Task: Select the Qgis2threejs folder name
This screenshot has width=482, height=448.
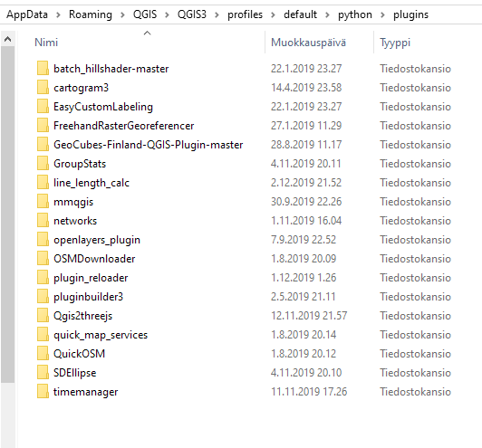Action: pyautogui.click(x=83, y=316)
